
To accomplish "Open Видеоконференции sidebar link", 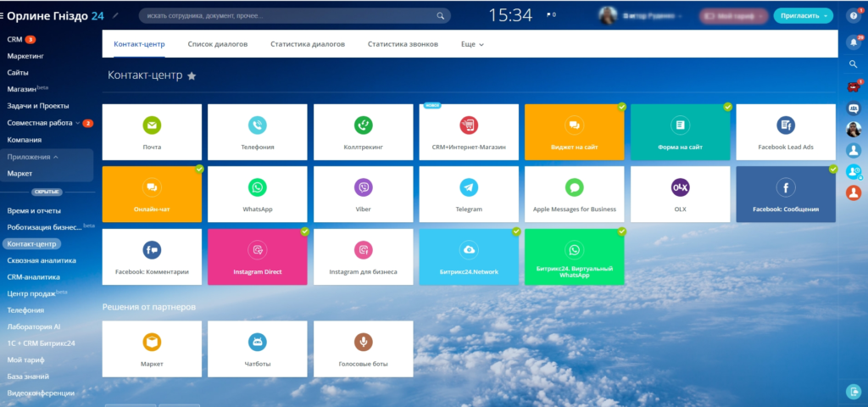I will click(41, 393).
